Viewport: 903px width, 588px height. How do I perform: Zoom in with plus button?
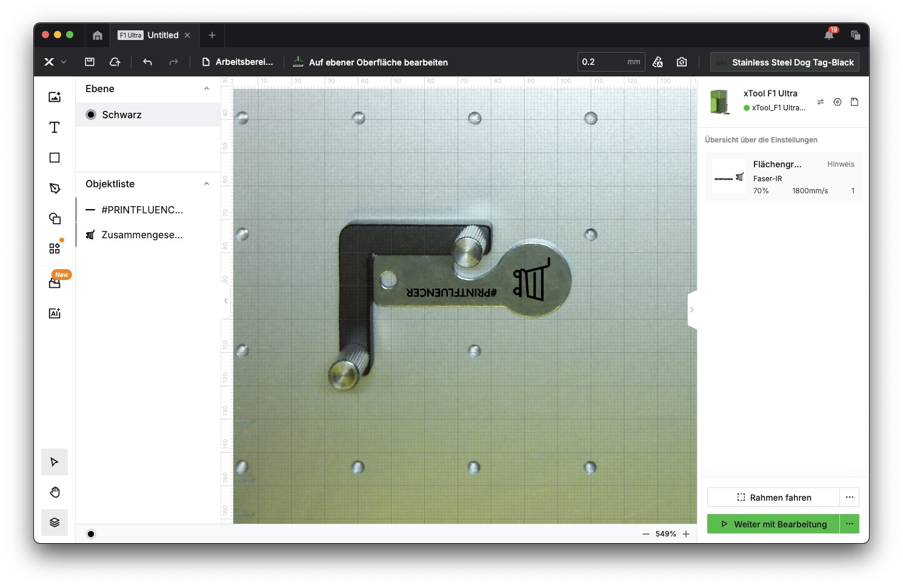point(686,534)
